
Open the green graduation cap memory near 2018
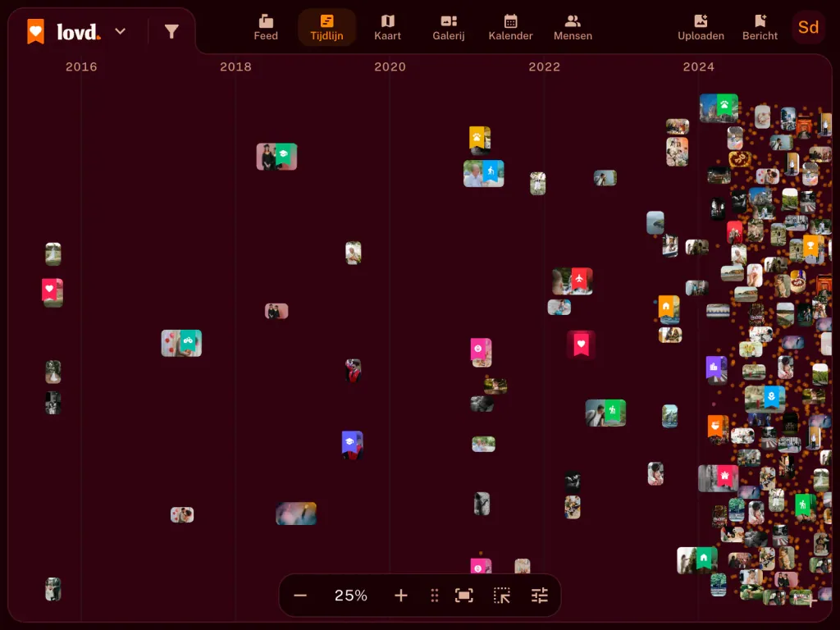277,157
